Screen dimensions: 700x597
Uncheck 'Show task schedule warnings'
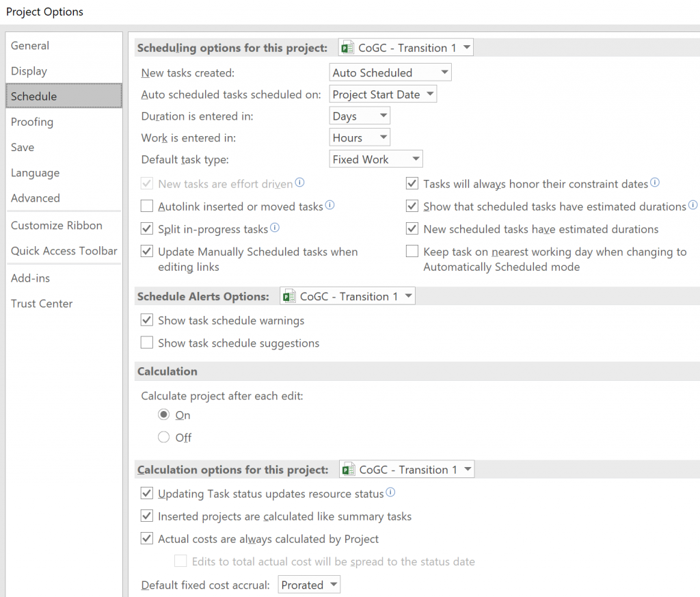[x=147, y=320]
